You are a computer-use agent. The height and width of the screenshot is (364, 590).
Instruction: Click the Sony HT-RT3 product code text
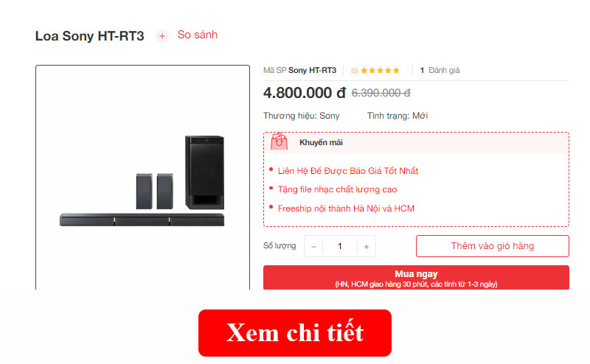point(312,70)
